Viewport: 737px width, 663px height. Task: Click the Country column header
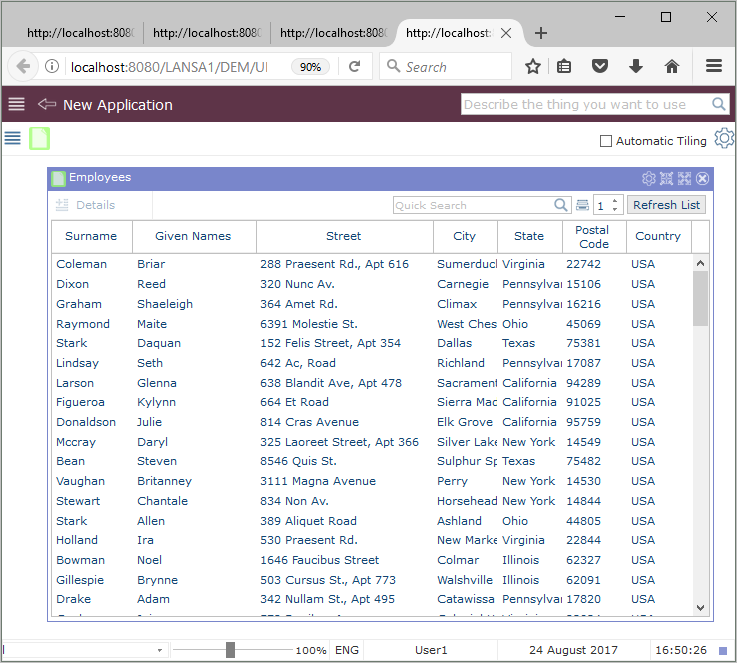tap(658, 236)
